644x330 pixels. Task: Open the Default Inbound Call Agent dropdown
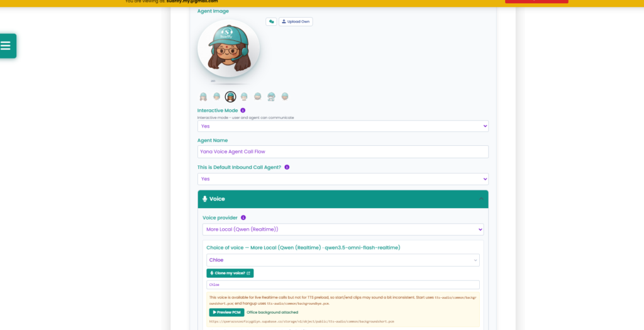pyautogui.click(x=343, y=179)
